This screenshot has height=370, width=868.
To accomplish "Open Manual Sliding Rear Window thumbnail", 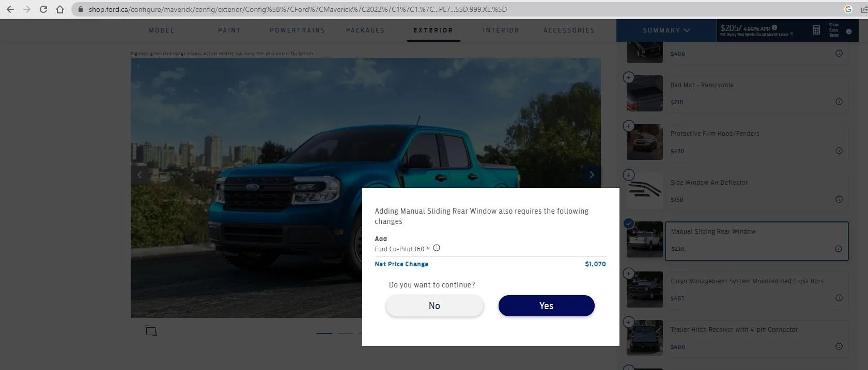I will (645, 239).
